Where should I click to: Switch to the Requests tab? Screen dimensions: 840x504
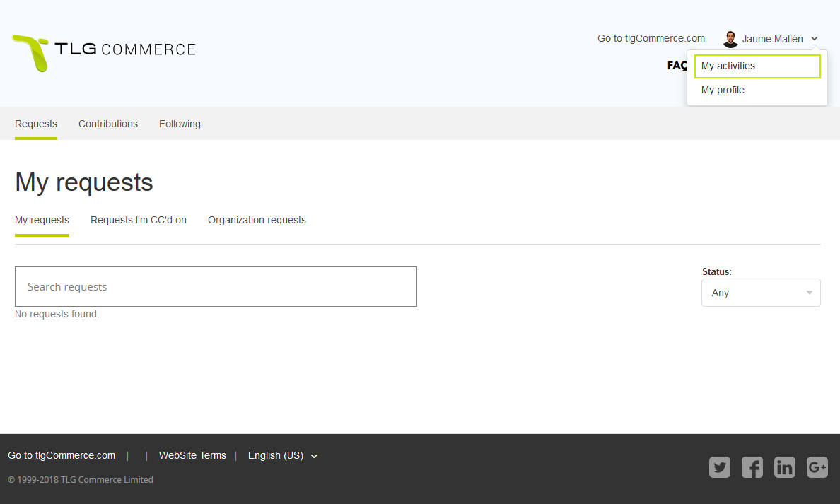(36, 124)
